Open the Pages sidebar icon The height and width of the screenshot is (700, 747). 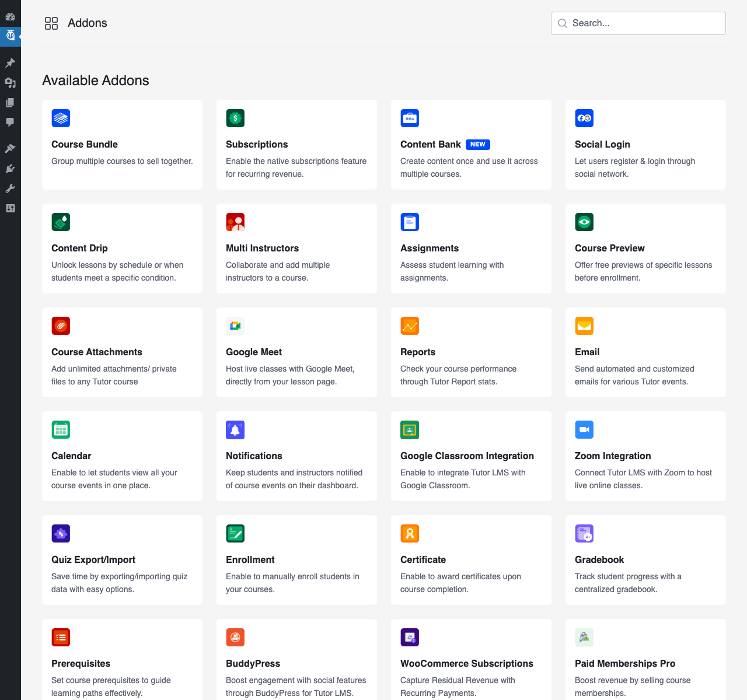pyautogui.click(x=10, y=103)
